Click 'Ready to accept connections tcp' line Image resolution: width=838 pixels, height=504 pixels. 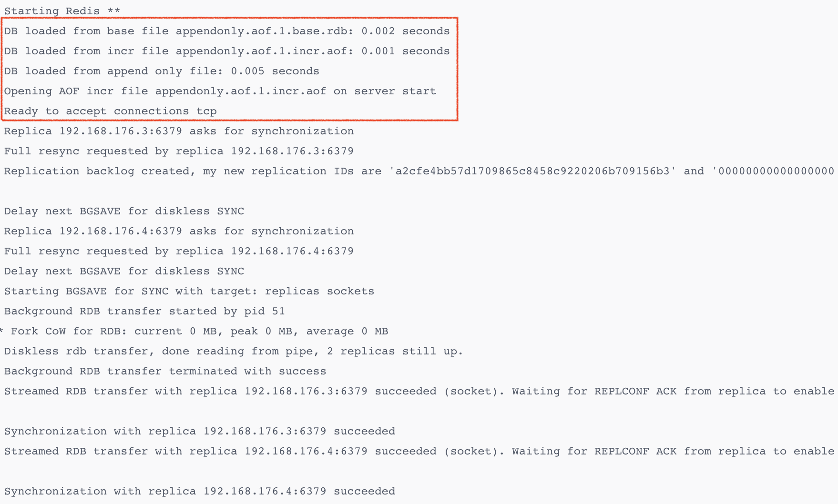(x=110, y=111)
